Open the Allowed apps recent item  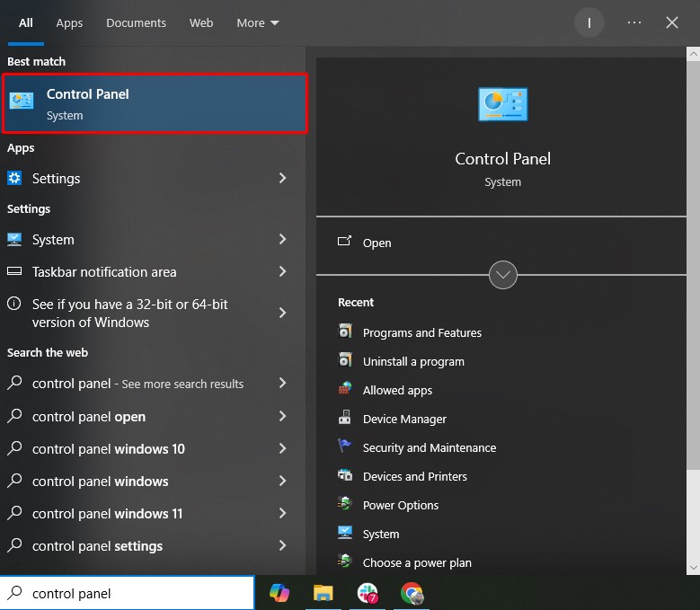[x=397, y=391]
